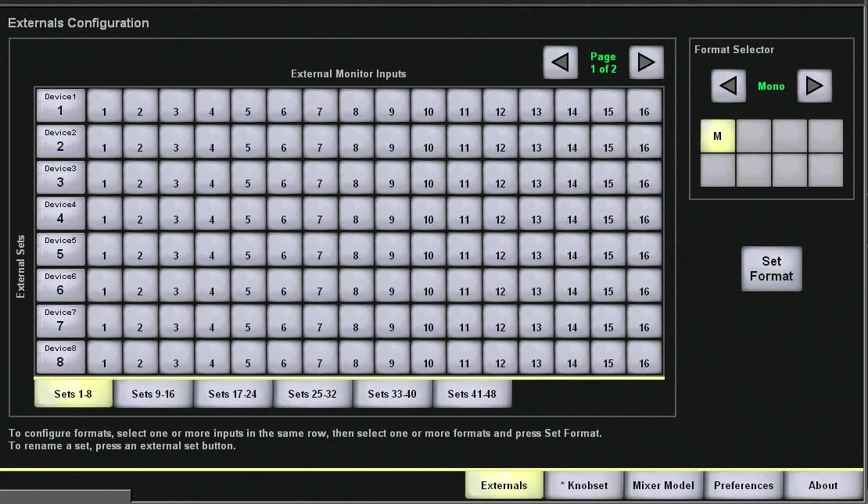This screenshot has width=868, height=504.
Task: Rename external set Device1
Action: tap(61, 105)
